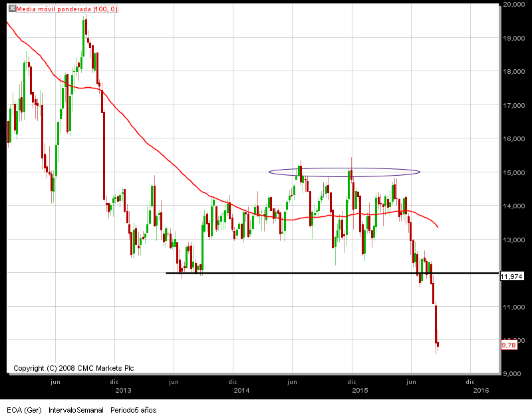Select the black horizontal support line
This screenshot has width=532, height=416.
pos(332,273)
